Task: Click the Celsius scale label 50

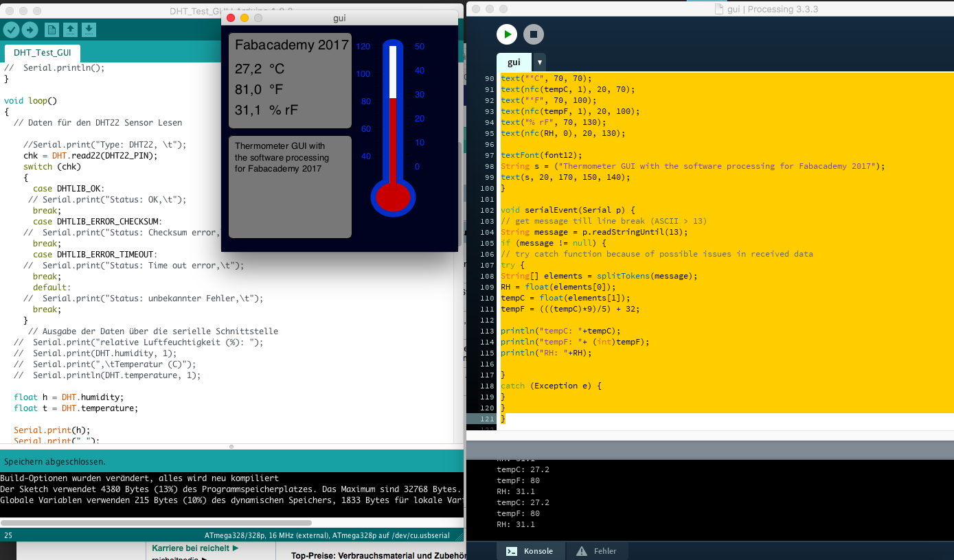Action: point(420,47)
